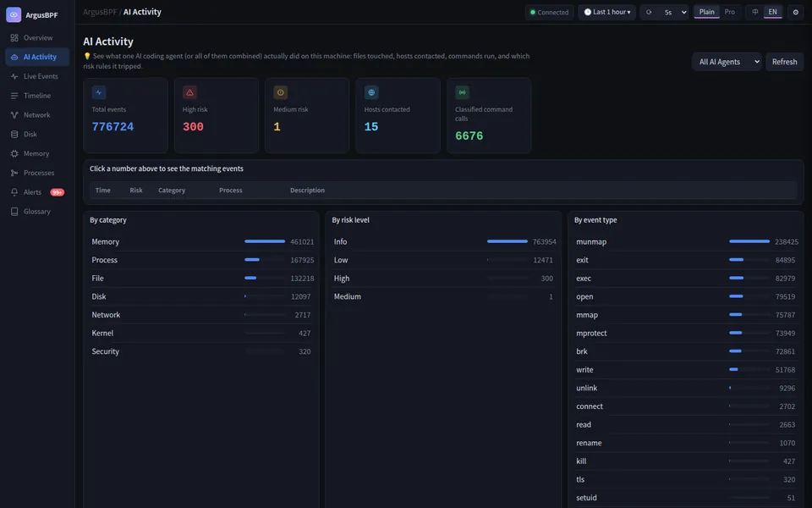The image size is (812, 508).
Task: Switch language to Chinese (中)
Action: pyautogui.click(x=755, y=12)
